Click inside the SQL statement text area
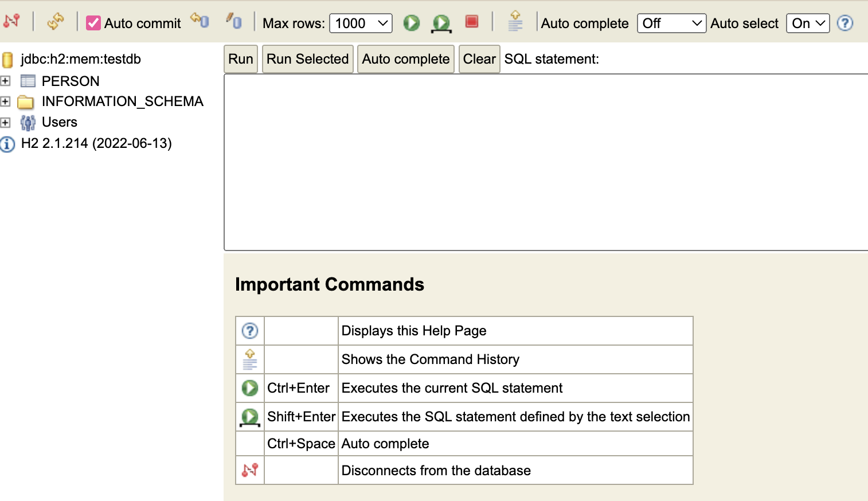Image resolution: width=868 pixels, height=501 pixels. pos(546,162)
